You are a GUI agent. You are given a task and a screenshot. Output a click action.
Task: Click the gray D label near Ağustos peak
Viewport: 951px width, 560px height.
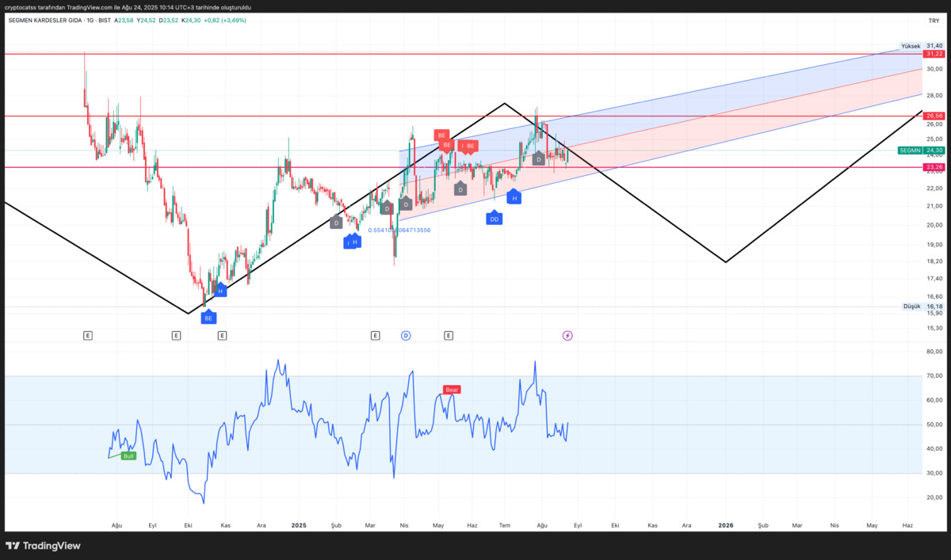pyautogui.click(x=538, y=158)
